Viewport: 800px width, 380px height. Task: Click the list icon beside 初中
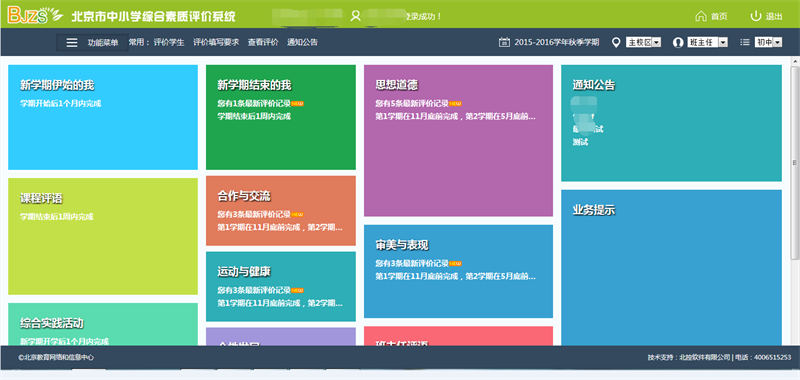[x=745, y=42]
